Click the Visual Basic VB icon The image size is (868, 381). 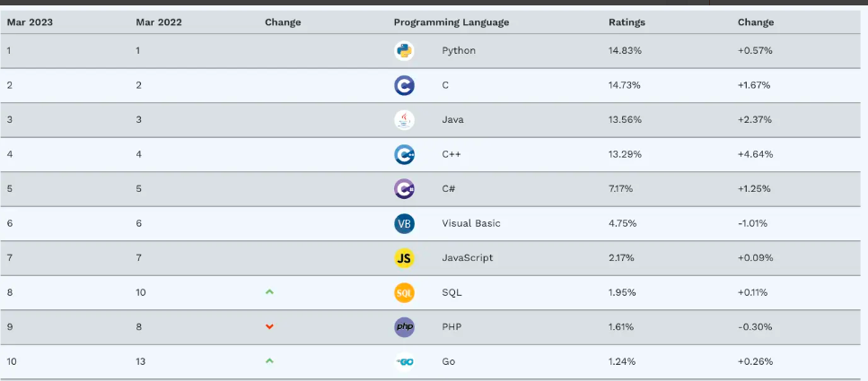404,224
